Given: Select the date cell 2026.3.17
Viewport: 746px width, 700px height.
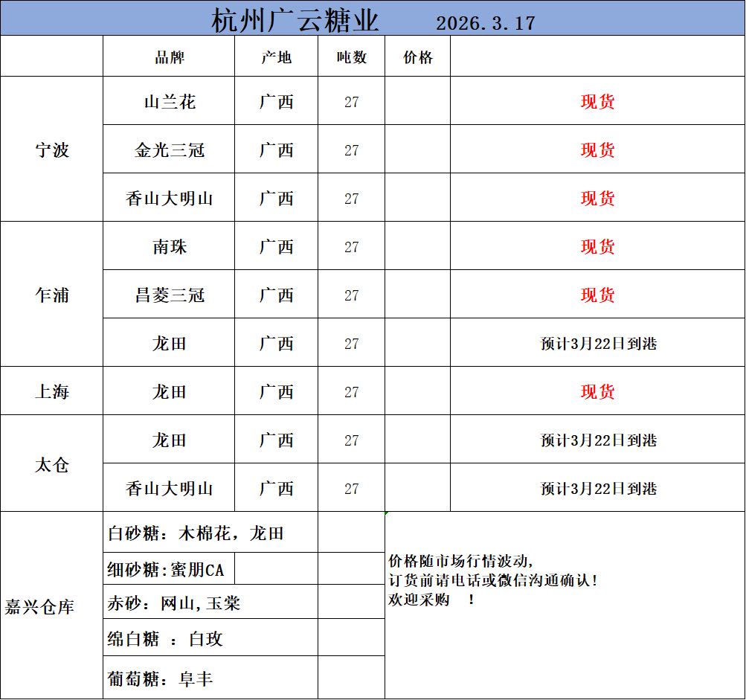Looking at the screenshot, I should (x=485, y=23).
